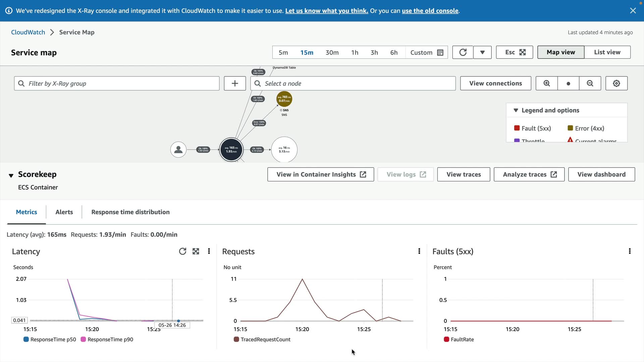This screenshot has width=644, height=362.
Task: Refresh the Latency widget
Action: pyautogui.click(x=182, y=251)
